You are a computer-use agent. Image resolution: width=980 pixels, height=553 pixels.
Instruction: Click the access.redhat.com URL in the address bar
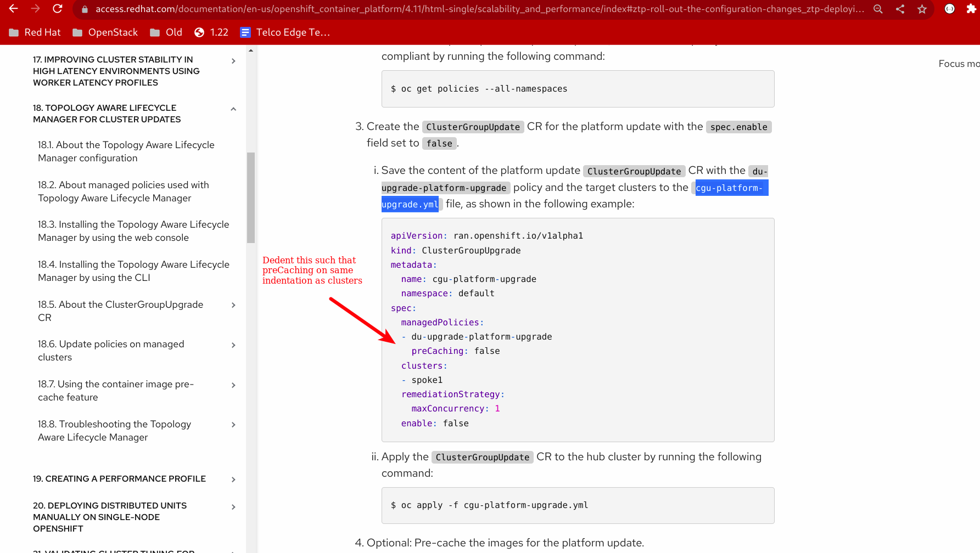tap(480, 9)
